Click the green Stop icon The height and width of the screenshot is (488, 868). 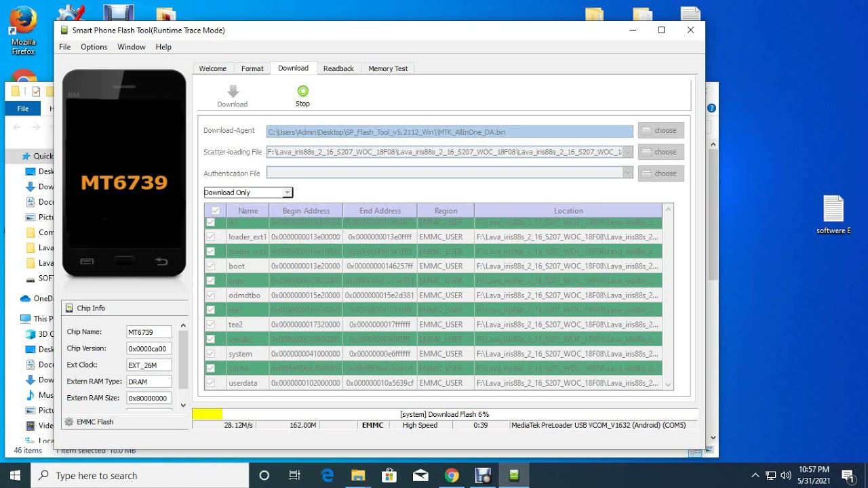click(302, 91)
